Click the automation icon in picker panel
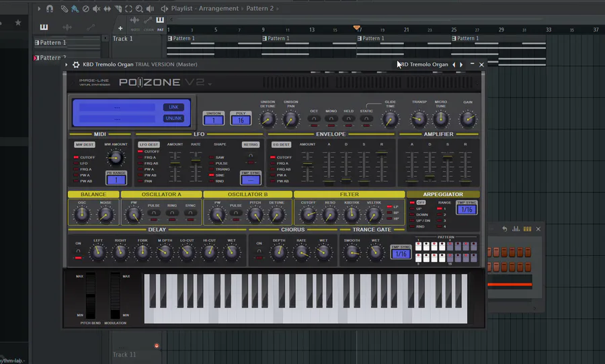 [91, 27]
